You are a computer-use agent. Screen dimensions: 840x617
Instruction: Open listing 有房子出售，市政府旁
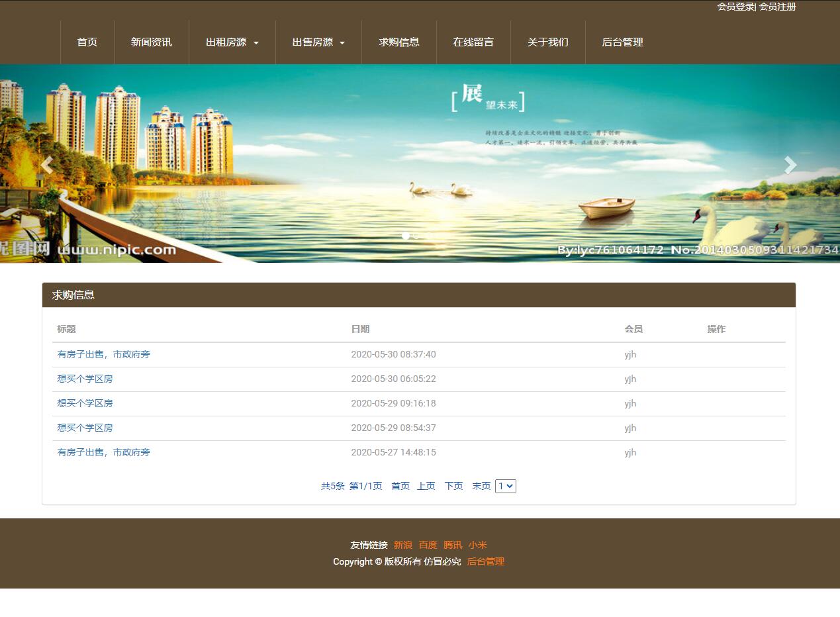(x=103, y=354)
